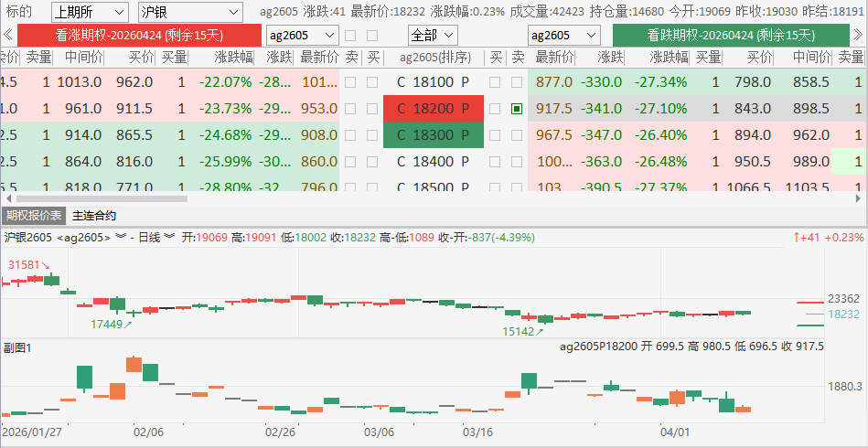Open the 沪银 product dropdown

coord(190,12)
